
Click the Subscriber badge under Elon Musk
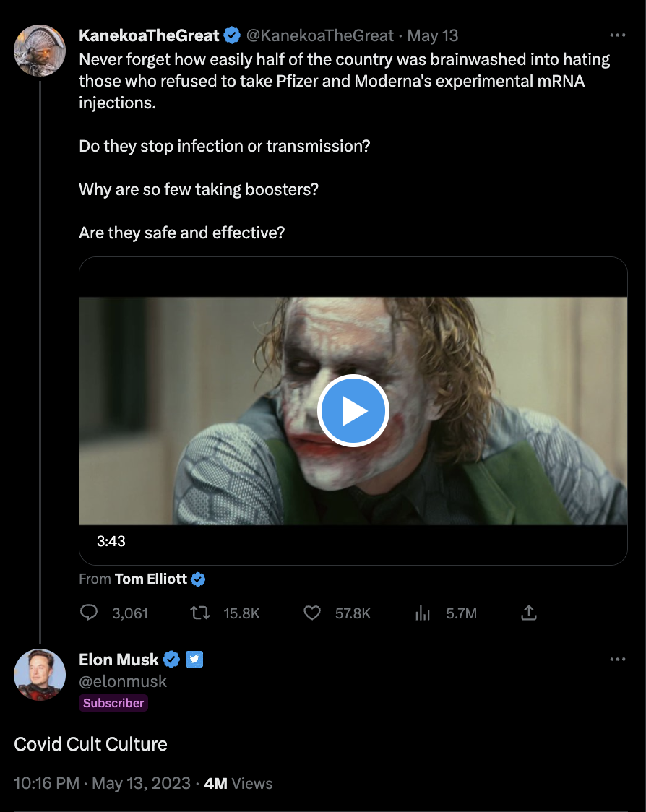click(113, 702)
